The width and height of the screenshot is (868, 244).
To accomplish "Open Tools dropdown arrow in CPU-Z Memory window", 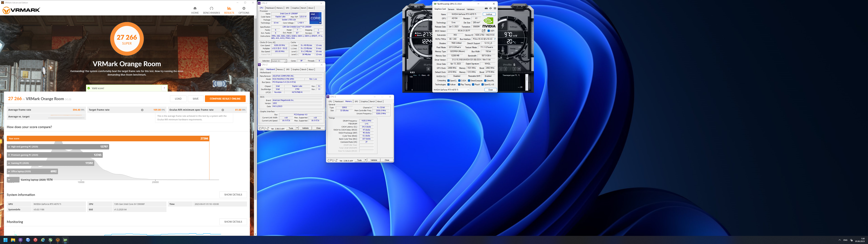I will [x=366, y=160].
